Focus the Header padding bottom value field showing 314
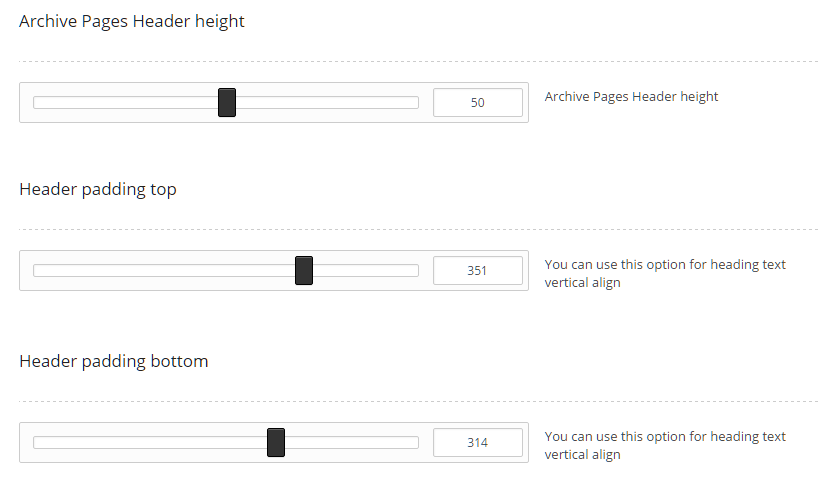The height and width of the screenshot is (493, 818). [x=478, y=442]
